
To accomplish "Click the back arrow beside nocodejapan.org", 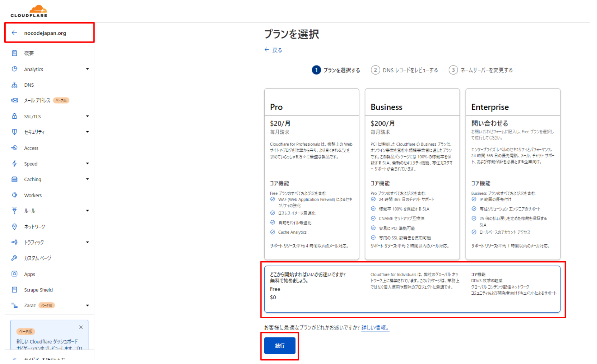I will [14, 33].
